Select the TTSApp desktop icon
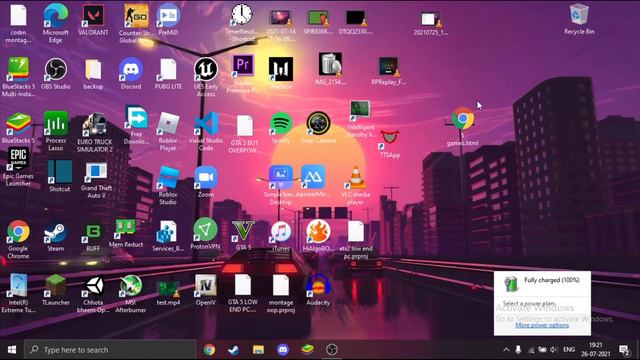This screenshot has width=640, height=360. (389, 139)
